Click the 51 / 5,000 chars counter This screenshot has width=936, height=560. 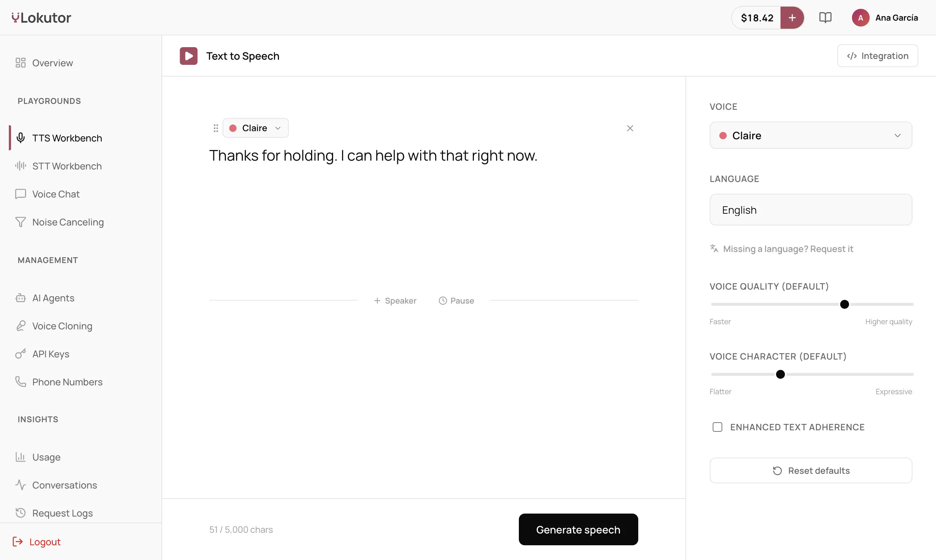[241, 530]
